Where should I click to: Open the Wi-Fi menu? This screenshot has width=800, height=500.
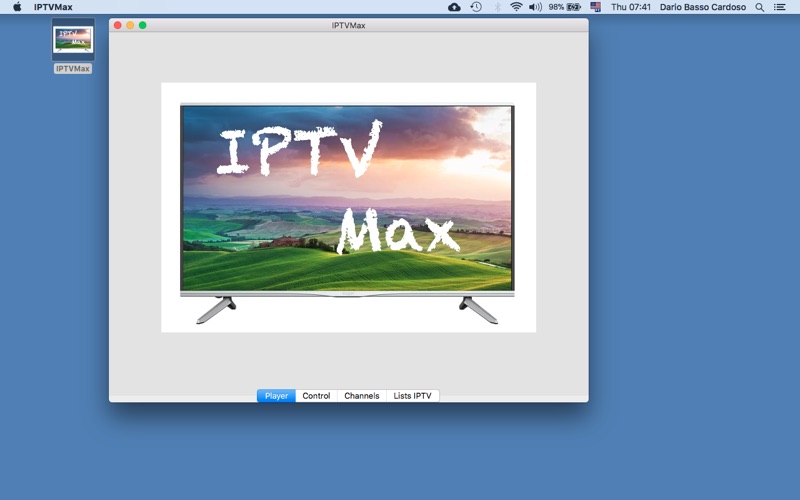[x=516, y=7]
